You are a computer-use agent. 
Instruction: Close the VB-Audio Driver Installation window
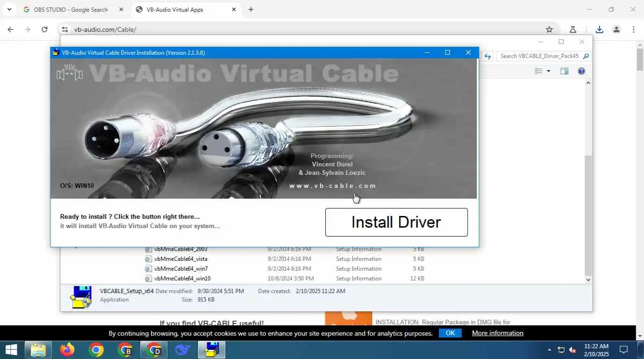pyautogui.click(x=468, y=52)
